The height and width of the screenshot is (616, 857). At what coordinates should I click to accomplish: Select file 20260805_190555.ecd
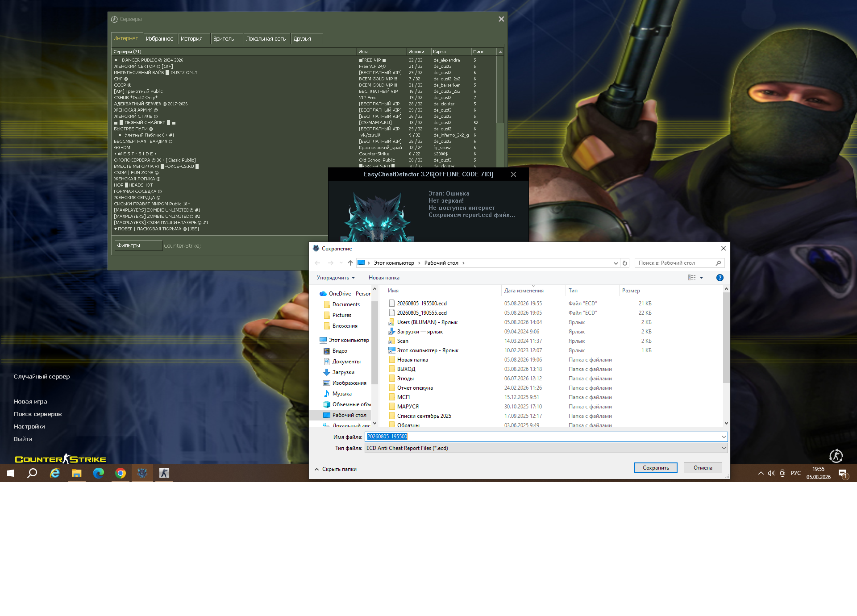click(422, 313)
